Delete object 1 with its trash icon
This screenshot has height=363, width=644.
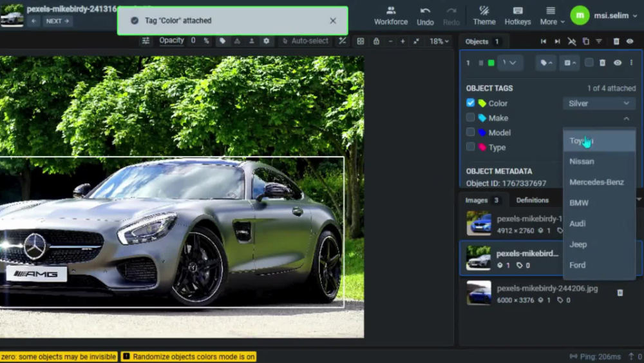click(x=602, y=63)
